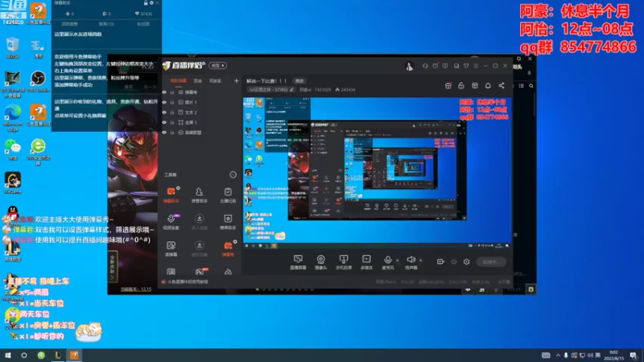644x362 pixels.
Task: Add the 手机投屏 phone casting source
Action: pyautogui.click(x=344, y=262)
